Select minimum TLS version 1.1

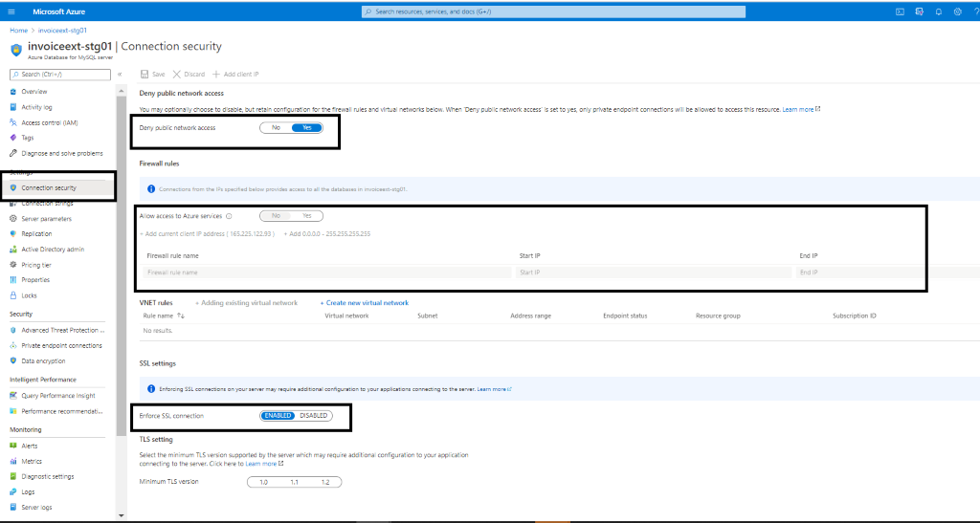tap(295, 483)
